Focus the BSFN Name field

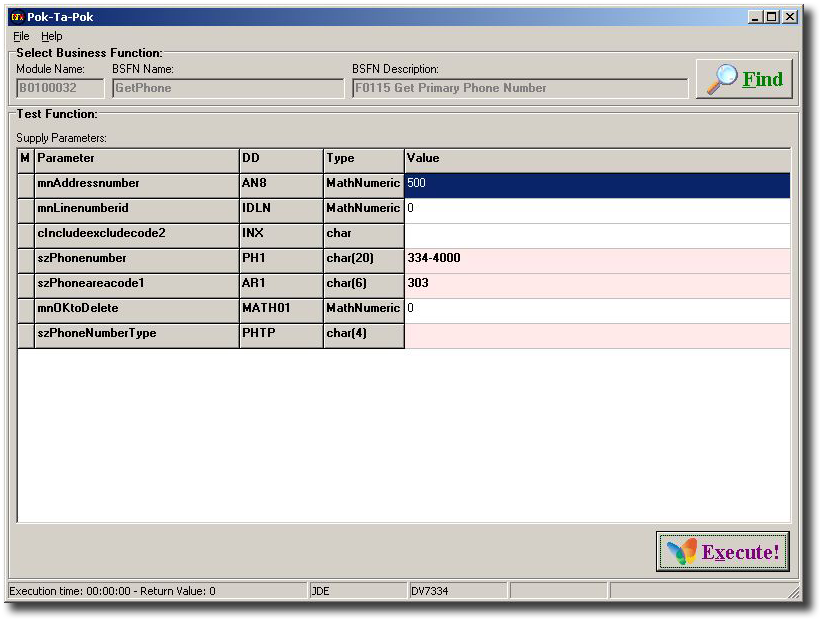coord(228,88)
